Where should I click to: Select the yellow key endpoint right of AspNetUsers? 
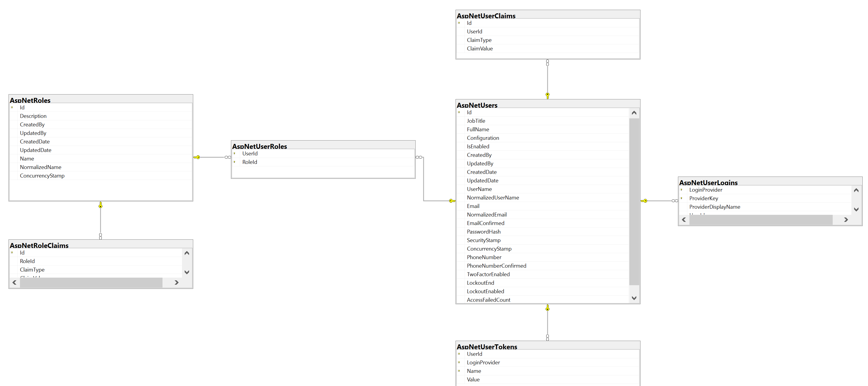644,201
